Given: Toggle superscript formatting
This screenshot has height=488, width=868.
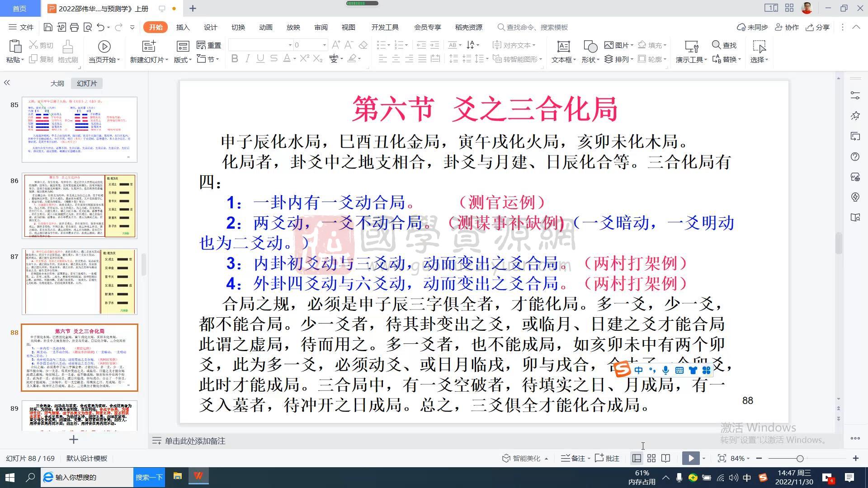Looking at the screenshot, I should coord(304,59).
